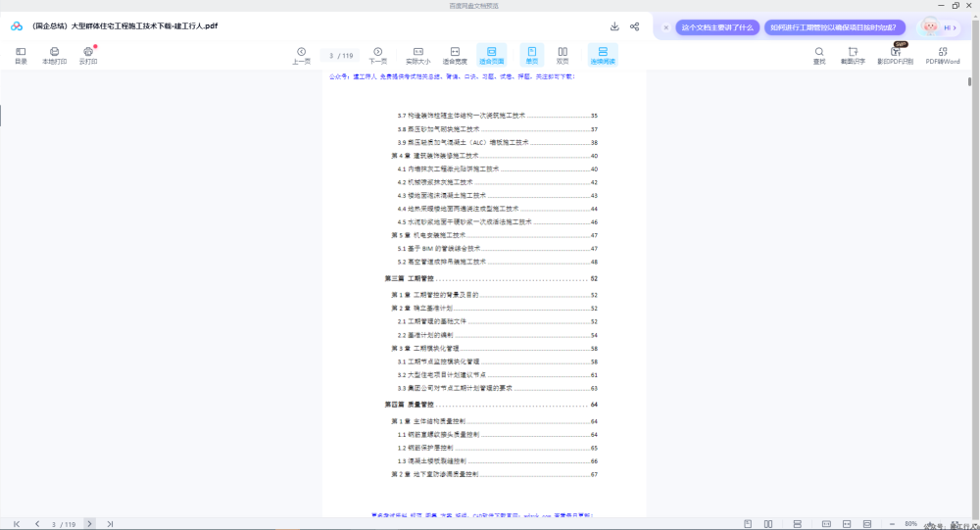Open TOC entry "第四篇 质量管控"
The width and height of the screenshot is (980, 530).
coord(491,405)
